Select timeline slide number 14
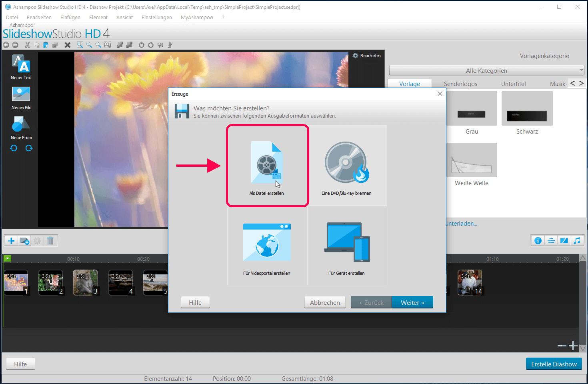Screen dimensions: 588x384 [470, 283]
